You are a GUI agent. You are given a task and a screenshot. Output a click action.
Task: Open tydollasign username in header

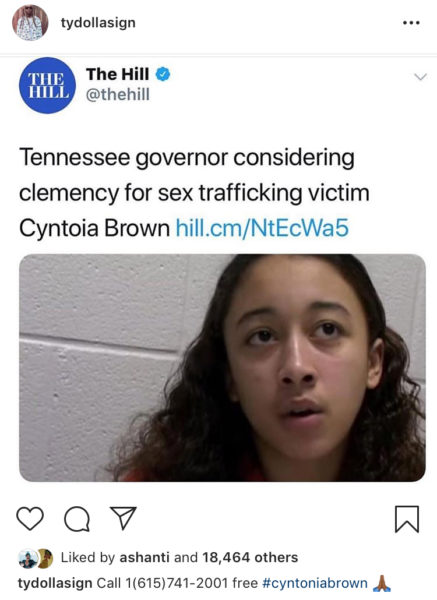(98, 23)
